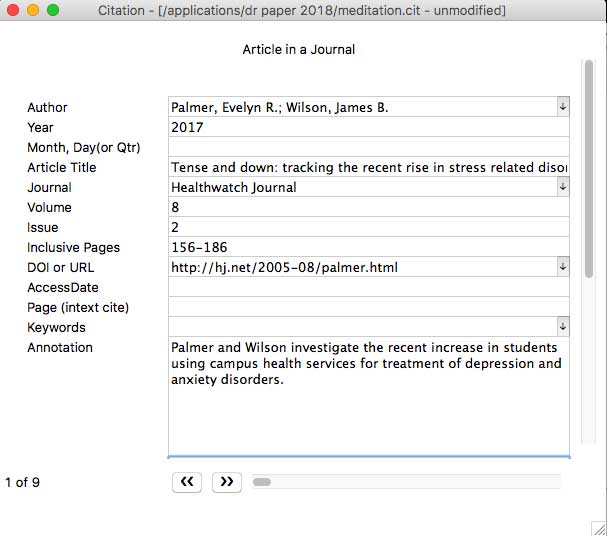Click into the Article Title field
This screenshot has width=607, height=536.
coord(368,167)
